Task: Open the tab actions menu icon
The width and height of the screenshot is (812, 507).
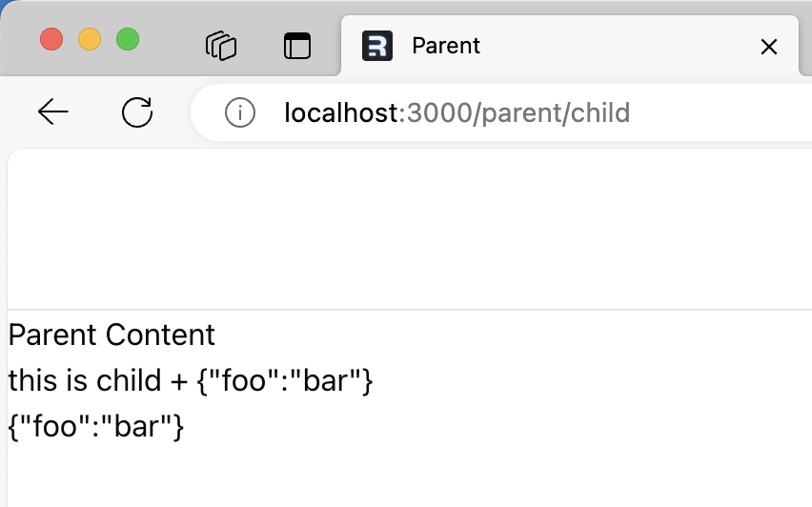Action: pos(297,46)
